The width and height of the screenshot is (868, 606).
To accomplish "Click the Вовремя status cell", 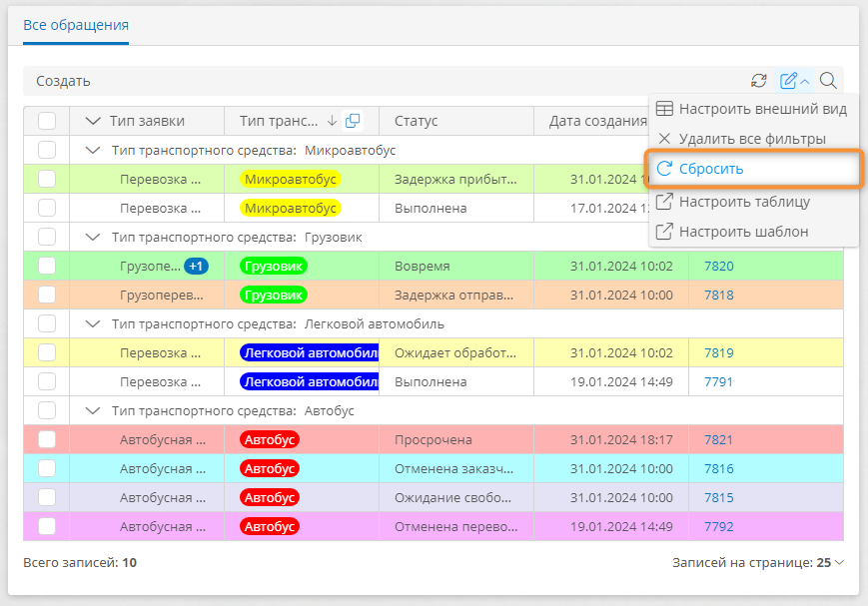I will [455, 267].
